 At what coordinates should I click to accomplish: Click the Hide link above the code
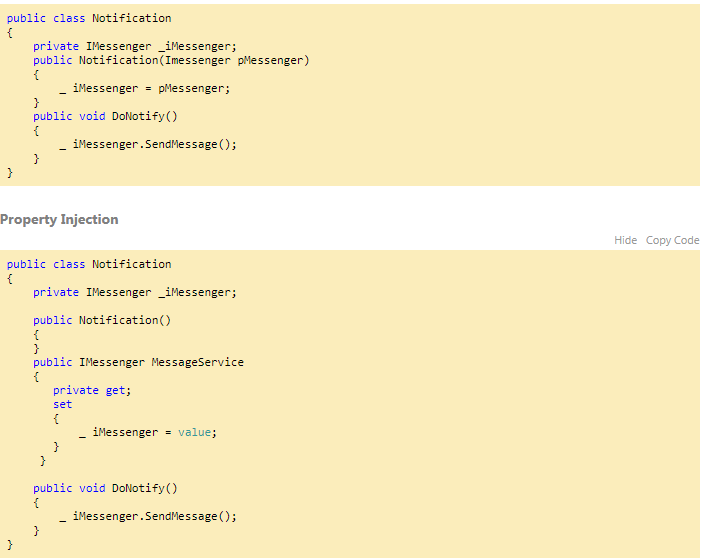point(625,240)
